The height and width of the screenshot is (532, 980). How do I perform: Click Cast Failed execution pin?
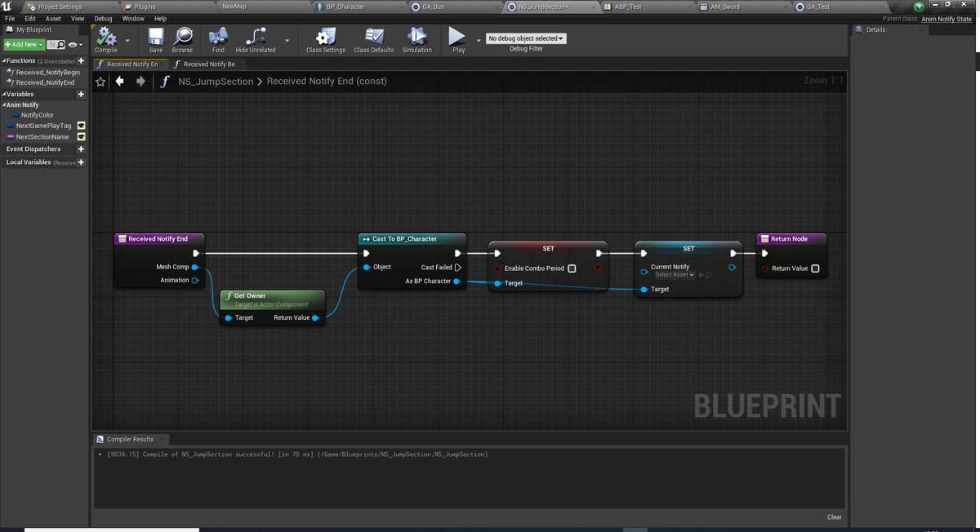pos(457,268)
